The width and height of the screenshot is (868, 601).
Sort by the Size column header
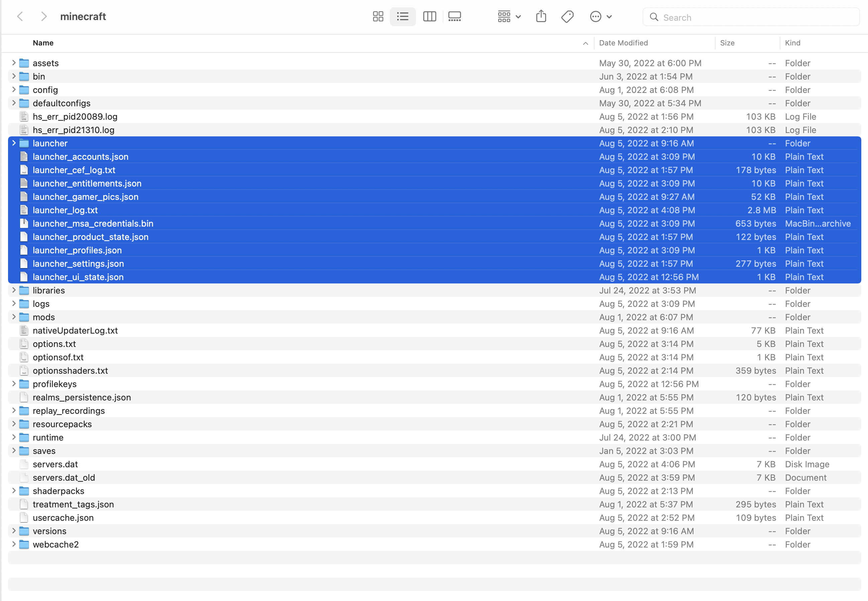[727, 43]
